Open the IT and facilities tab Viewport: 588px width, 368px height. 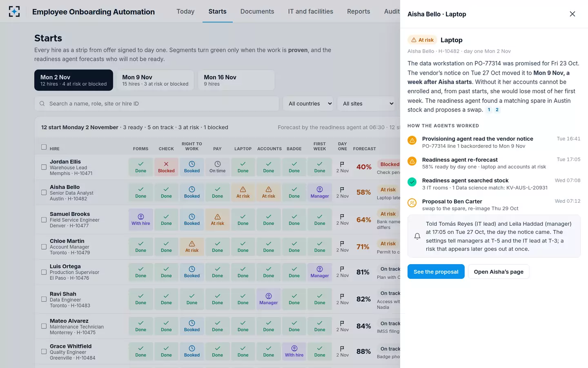click(x=310, y=11)
